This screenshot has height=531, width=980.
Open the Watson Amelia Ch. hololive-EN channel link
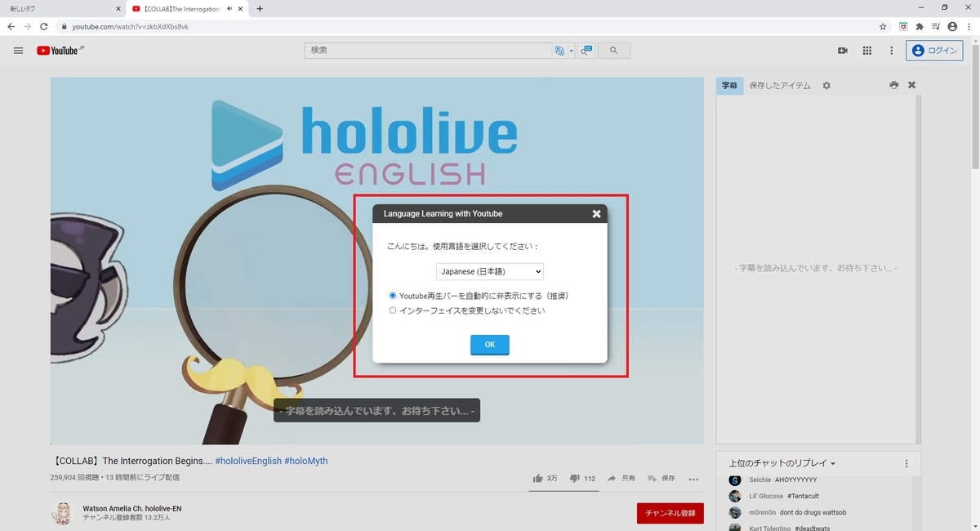[x=132, y=508]
